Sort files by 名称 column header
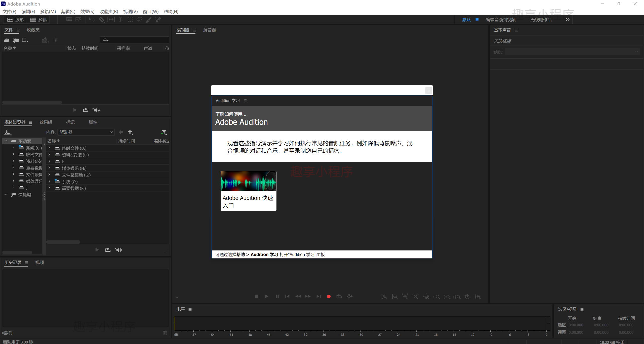 pos(10,48)
